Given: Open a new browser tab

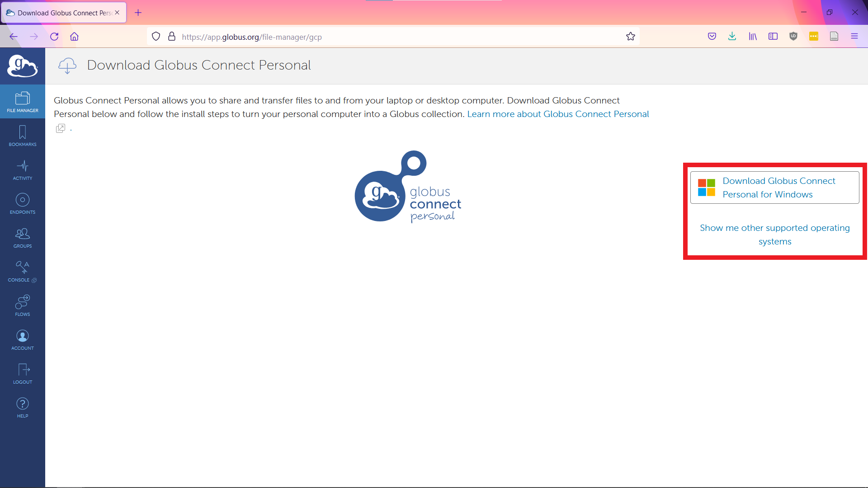Looking at the screenshot, I should (x=138, y=13).
